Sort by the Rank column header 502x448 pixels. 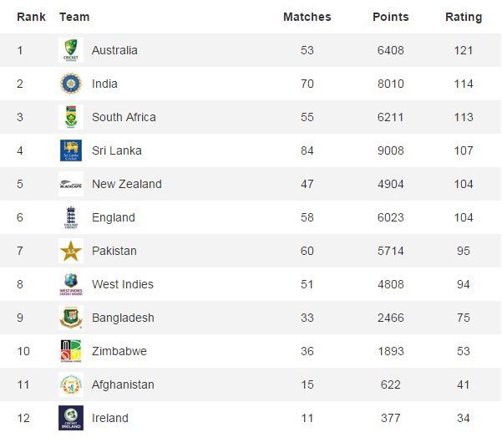pos(31,17)
